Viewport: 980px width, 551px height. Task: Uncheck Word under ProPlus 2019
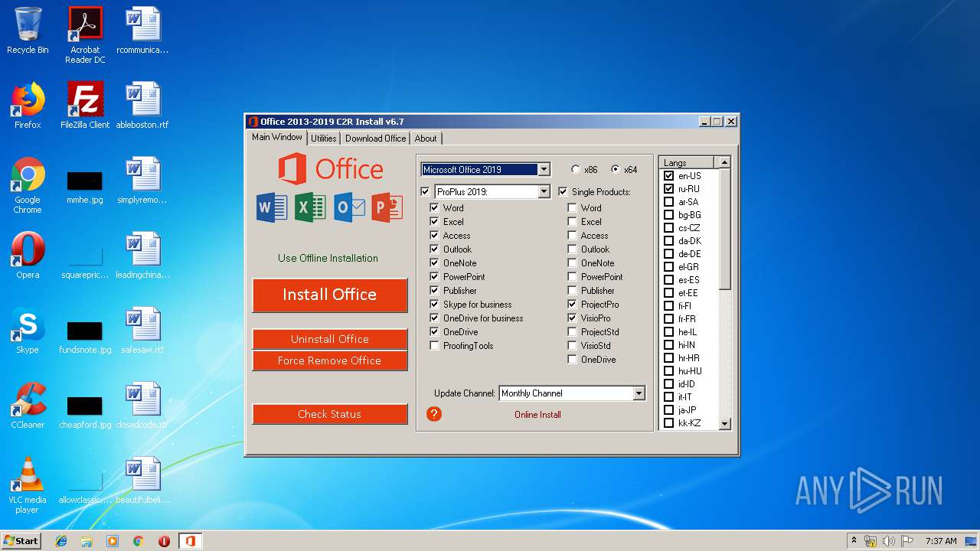click(435, 208)
